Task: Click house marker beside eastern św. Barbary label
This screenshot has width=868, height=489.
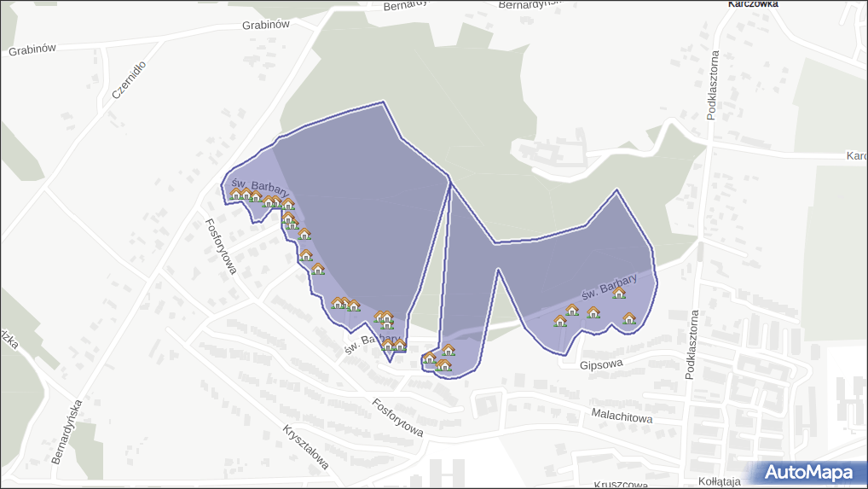Action: coord(619,293)
